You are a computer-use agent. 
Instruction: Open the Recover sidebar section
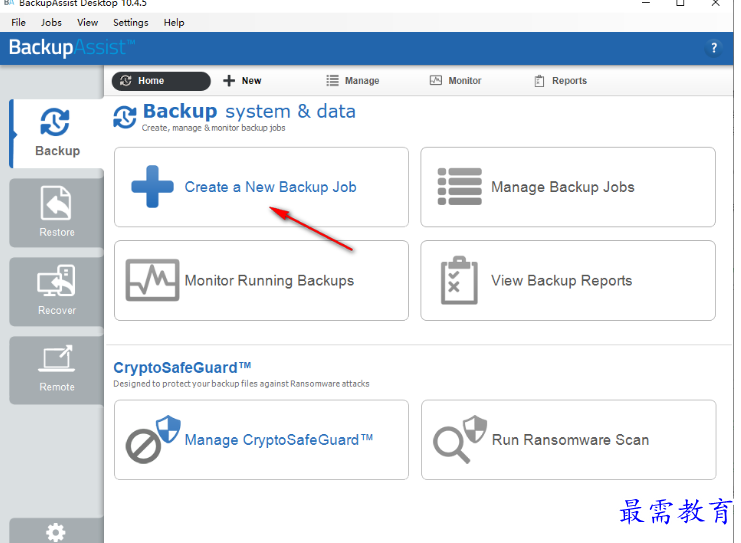[x=57, y=291]
